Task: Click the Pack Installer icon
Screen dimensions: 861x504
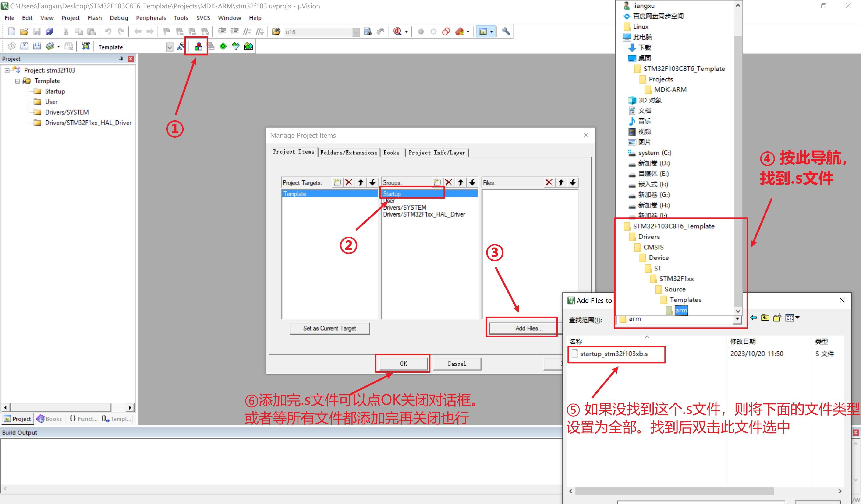Action: click(x=249, y=46)
